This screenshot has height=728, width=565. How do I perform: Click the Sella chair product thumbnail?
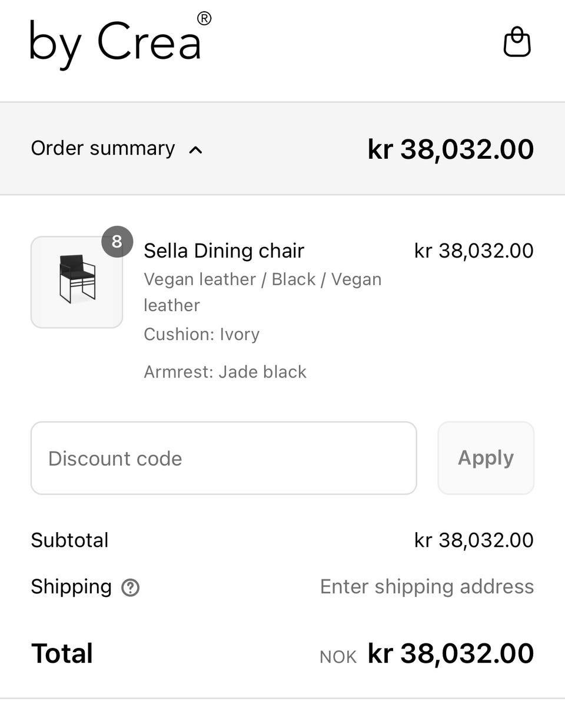[x=77, y=282]
